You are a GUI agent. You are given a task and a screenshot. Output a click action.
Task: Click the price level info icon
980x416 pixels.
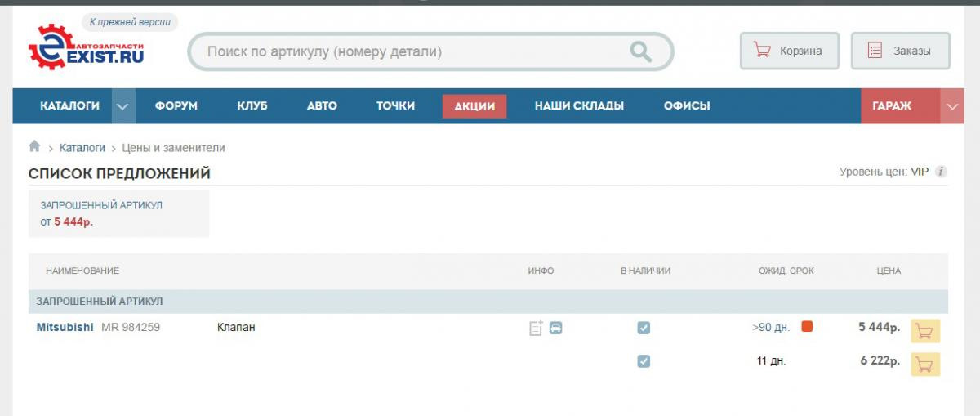point(941,172)
